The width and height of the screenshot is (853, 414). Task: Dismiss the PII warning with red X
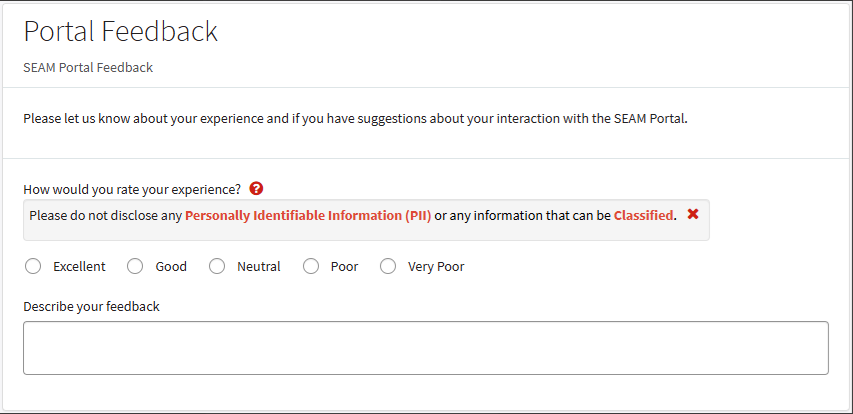coord(693,214)
